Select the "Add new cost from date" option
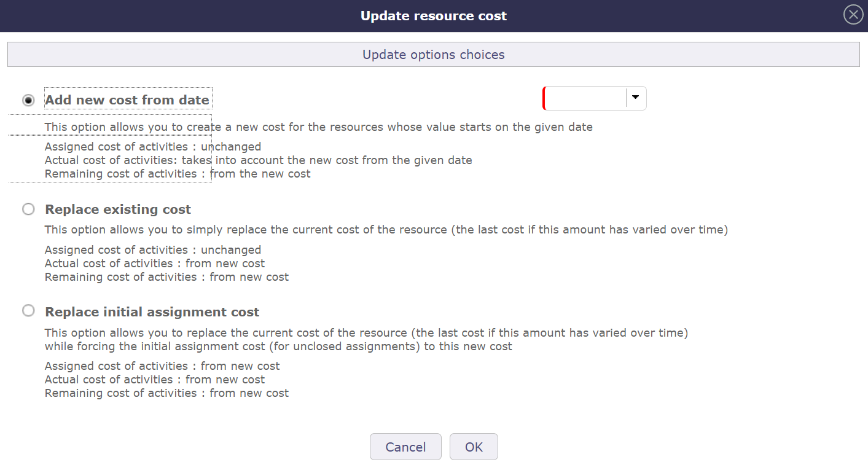The width and height of the screenshot is (868, 470). coord(28,99)
